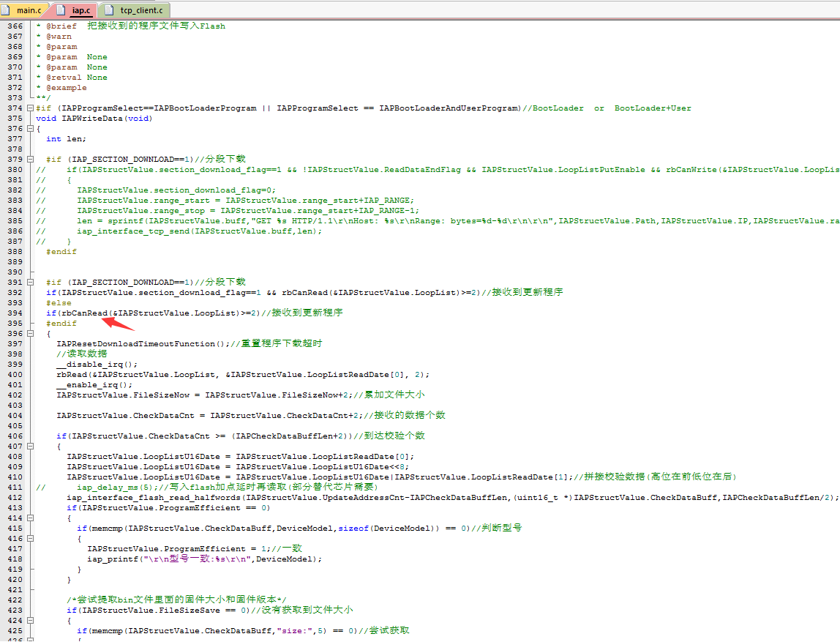Click 'IAPStructValue.ProgramEfficient = 1;' statement
The width and height of the screenshot is (840, 642).
(x=179, y=549)
